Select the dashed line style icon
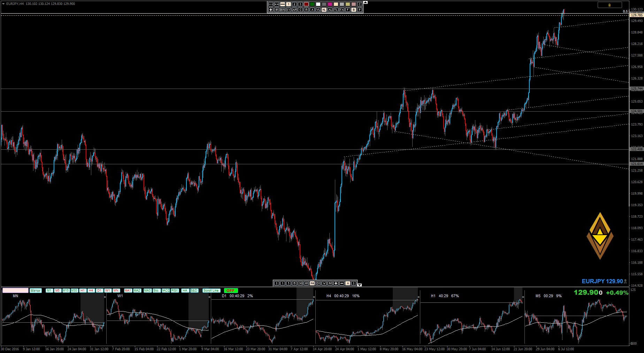 (x=277, y=4)
